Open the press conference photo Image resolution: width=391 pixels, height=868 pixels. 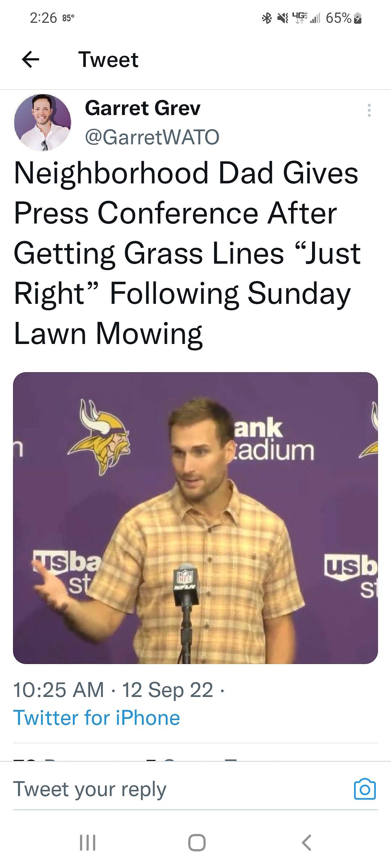click(195, 518)
